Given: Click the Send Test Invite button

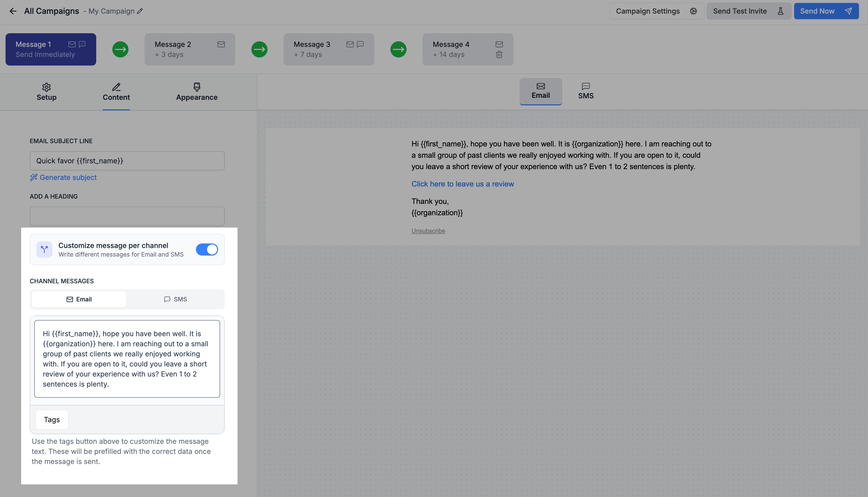Looking at the screenshot, I should [748, 11].
